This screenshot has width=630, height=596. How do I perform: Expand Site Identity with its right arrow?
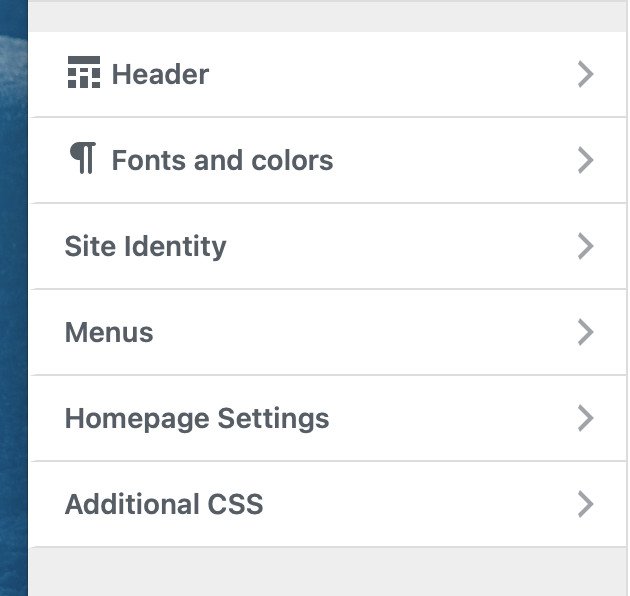[x=586, y=246]
